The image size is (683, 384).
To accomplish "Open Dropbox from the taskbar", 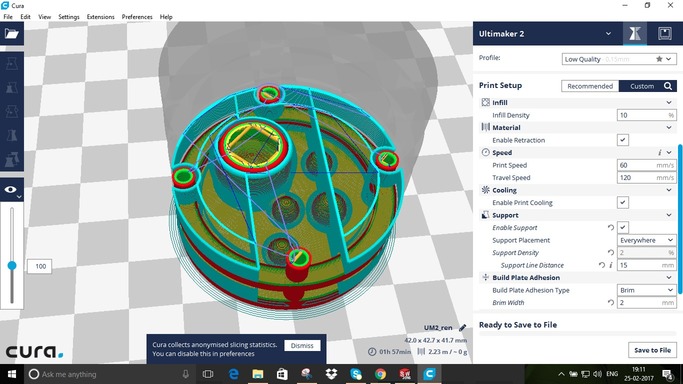I will [331, 374].
